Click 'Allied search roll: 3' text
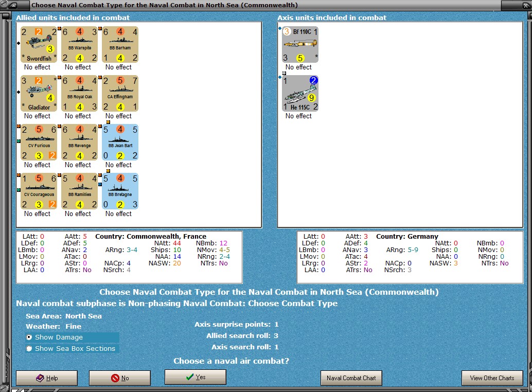532x392 pixels. [x=242, y=336]
